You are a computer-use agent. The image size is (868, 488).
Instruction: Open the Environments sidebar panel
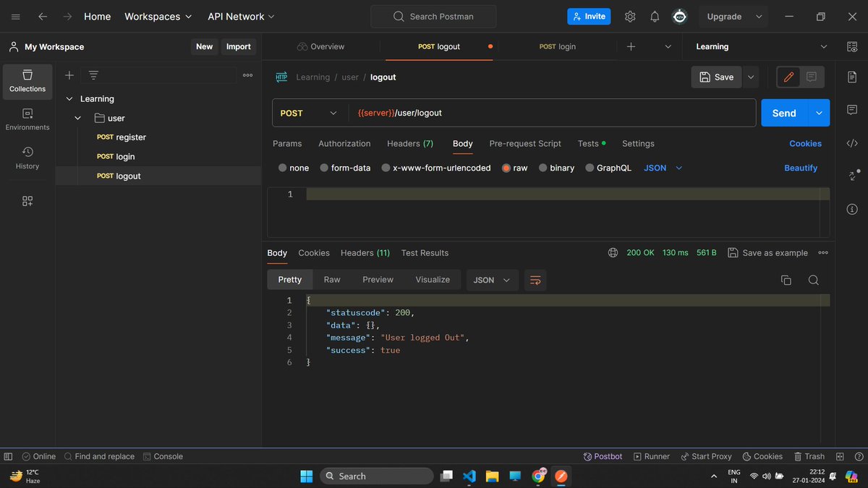pyautogui.click(x=27, y=119)
